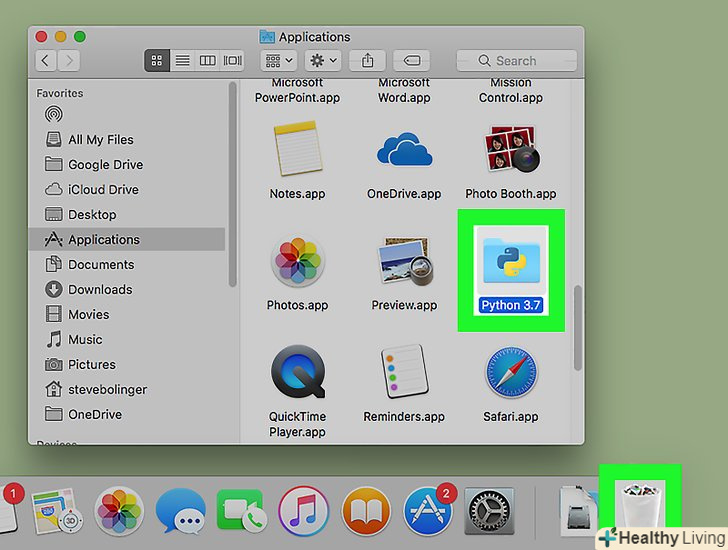Switch Finder to list view
Image resolution: width=728 pixels, height=550 pixels.
(182, 61)
